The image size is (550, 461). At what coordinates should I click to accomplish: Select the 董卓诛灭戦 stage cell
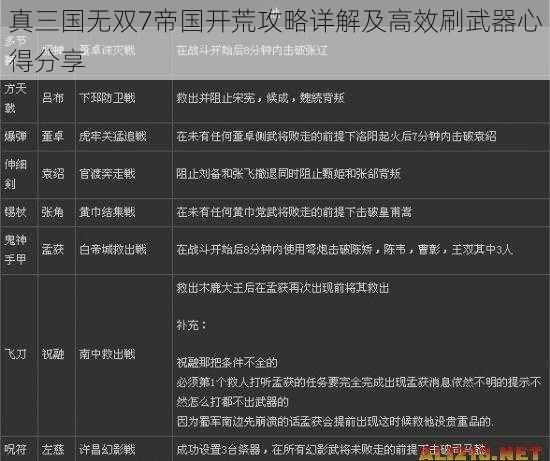(107, 50)
